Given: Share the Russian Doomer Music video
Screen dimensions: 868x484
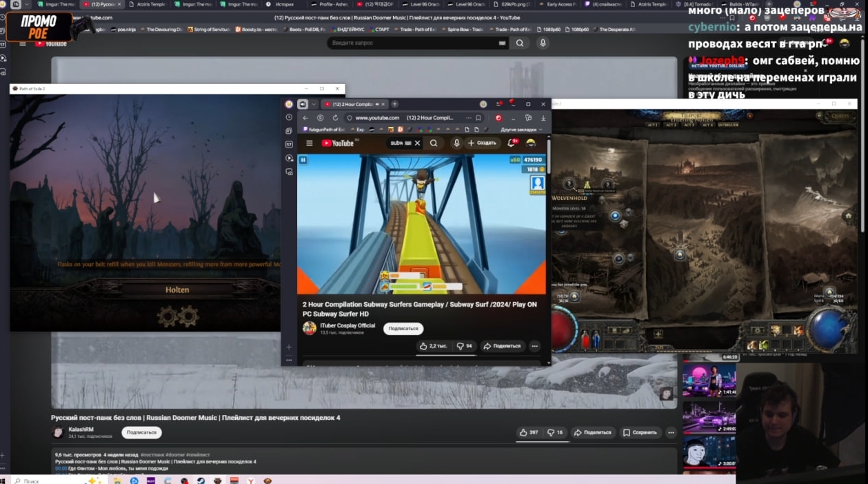Looking at the screenshot, I should 593,432.
